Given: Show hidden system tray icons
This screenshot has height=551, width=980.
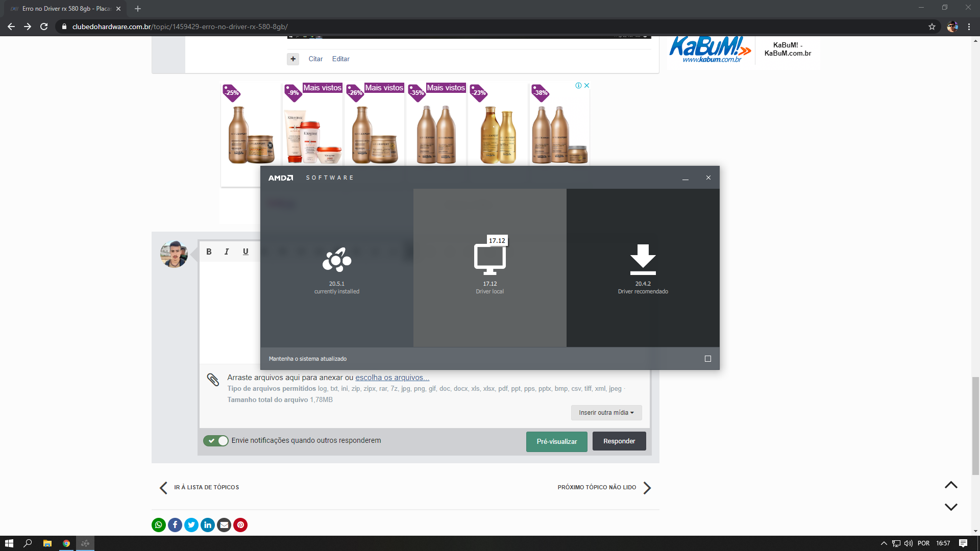Looking at the screenshot, I should (x=884, y=543).
